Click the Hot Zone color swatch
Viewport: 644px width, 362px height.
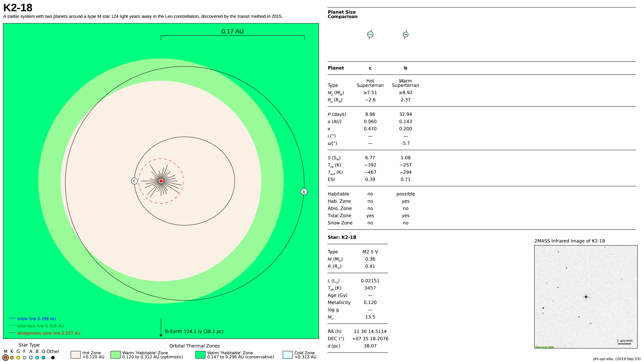[x=75, y=355]
